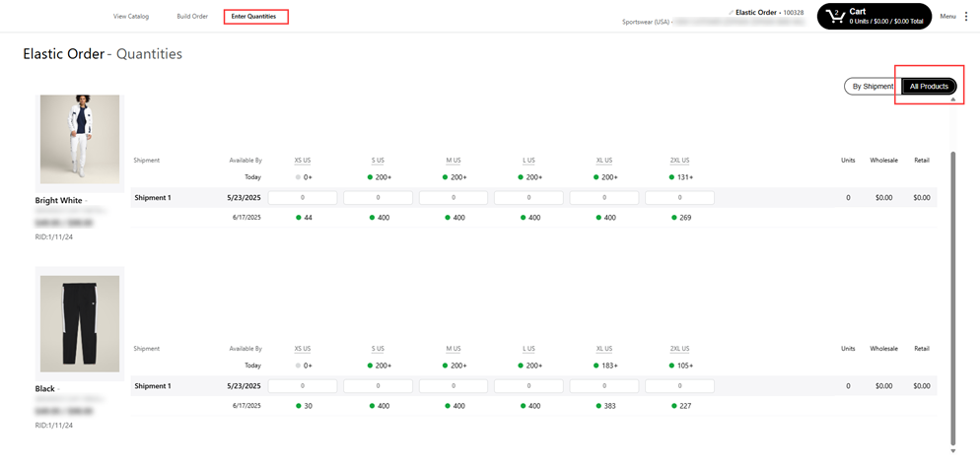
Task: Open the shopping cart icon
Action: pos(835,17)
